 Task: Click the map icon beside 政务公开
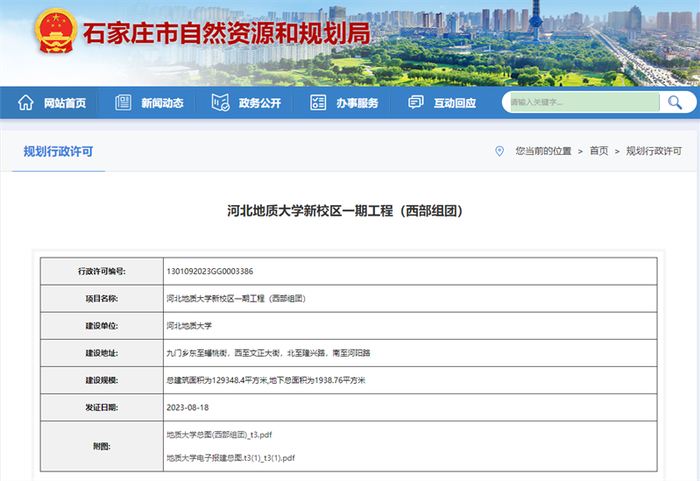point(220,102)
